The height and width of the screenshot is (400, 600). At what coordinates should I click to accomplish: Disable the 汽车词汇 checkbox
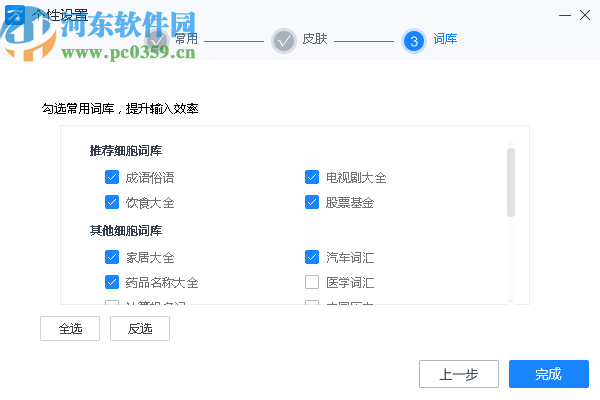pyautogui.click(x=312, y=257)
